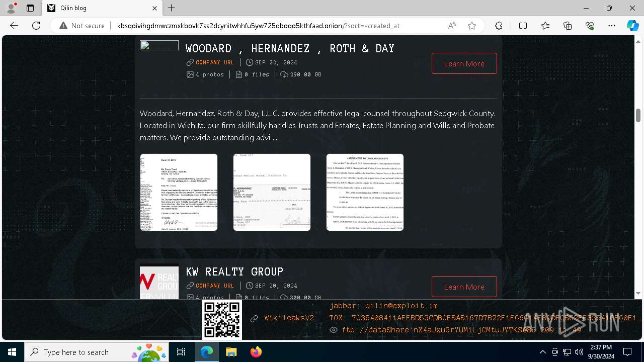Show hidden system tray icons
644x362 pixels.
[x=542, y=352]
